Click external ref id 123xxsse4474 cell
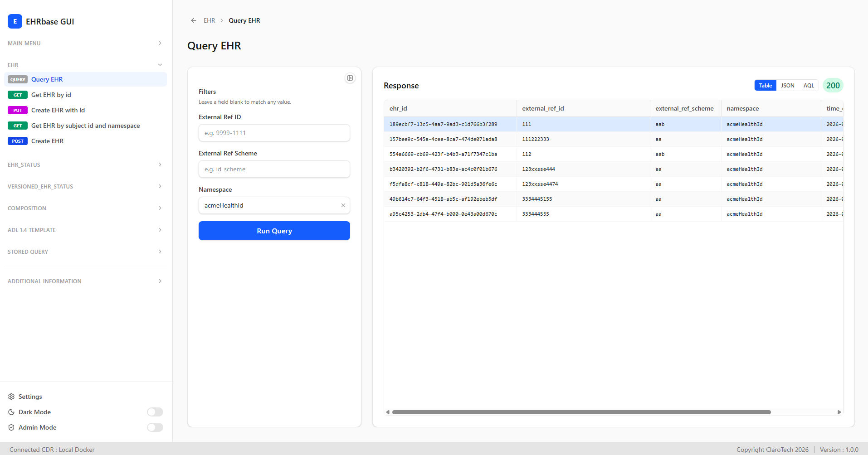This screenshot has width=868, height=455. [583, 184]
